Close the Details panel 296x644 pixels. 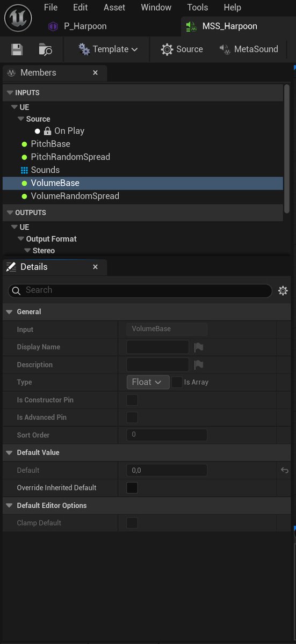pos(96,267)
